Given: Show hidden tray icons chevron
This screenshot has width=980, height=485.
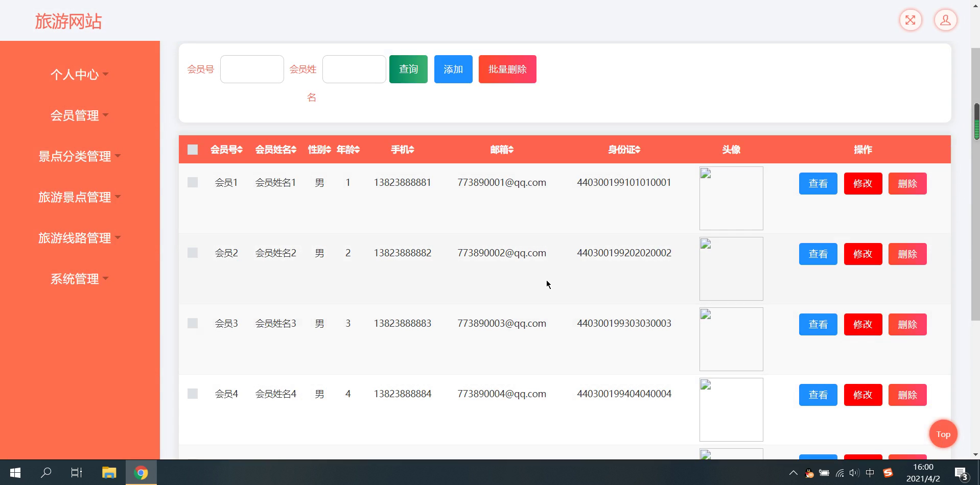Looking at the screenshot, I should click(x=793, y=473).
